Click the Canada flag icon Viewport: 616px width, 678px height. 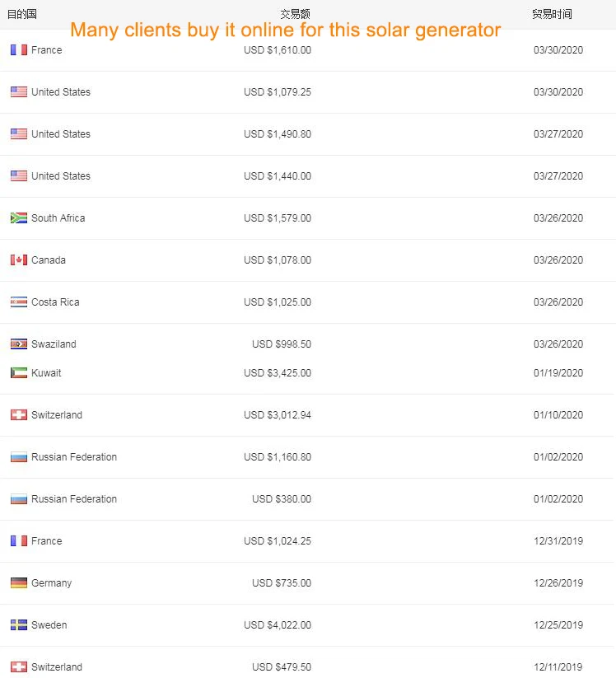pos(19,260)
